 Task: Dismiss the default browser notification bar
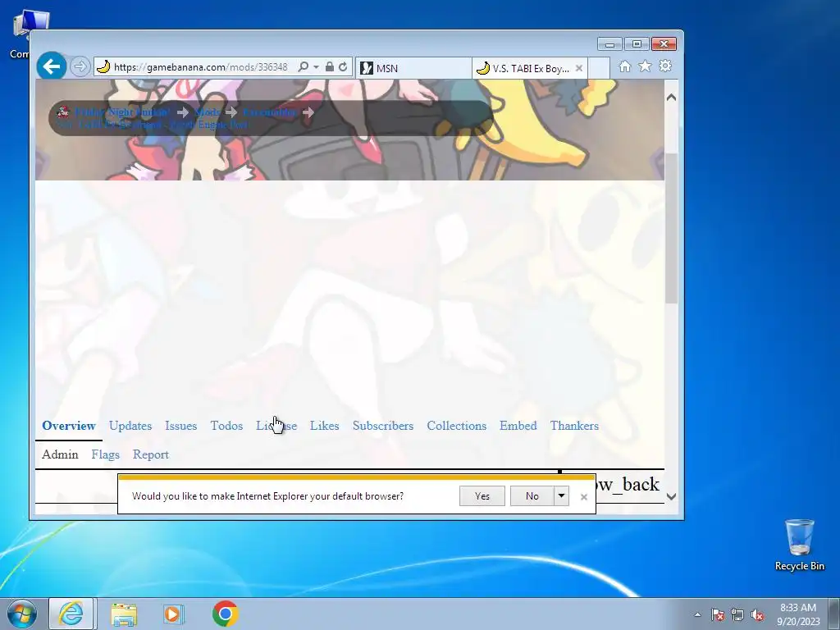[584, 497]
